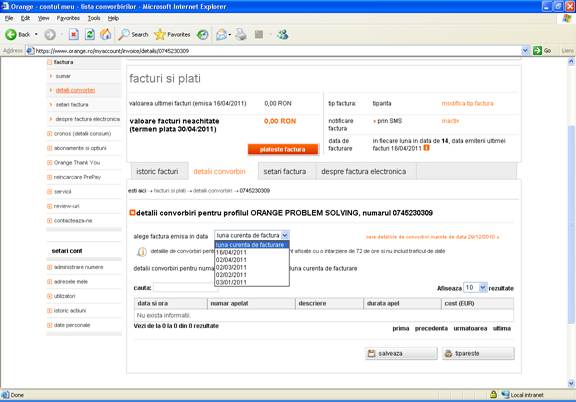Select 16/04/2011 in invoice date list
The width and height of the screenshot is (576, 402).
tap(252, 252)
